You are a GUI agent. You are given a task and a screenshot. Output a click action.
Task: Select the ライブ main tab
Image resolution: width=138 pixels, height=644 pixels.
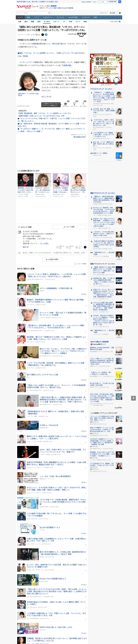(x=37, y=17)
